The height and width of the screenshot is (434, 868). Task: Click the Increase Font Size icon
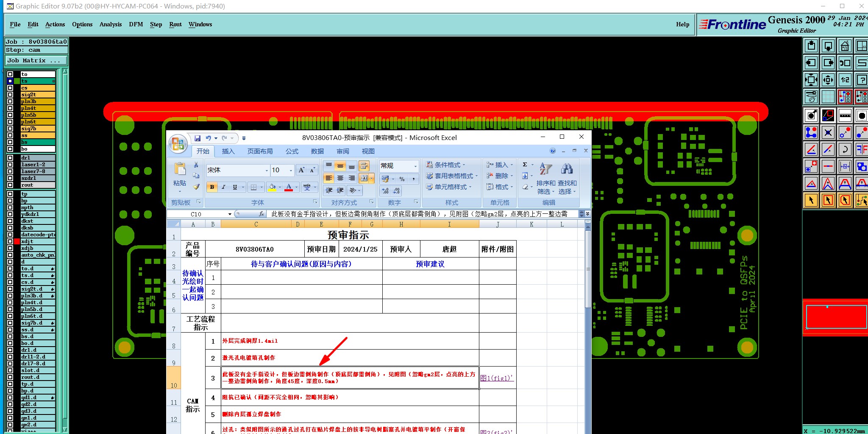[x=301, y=170]
